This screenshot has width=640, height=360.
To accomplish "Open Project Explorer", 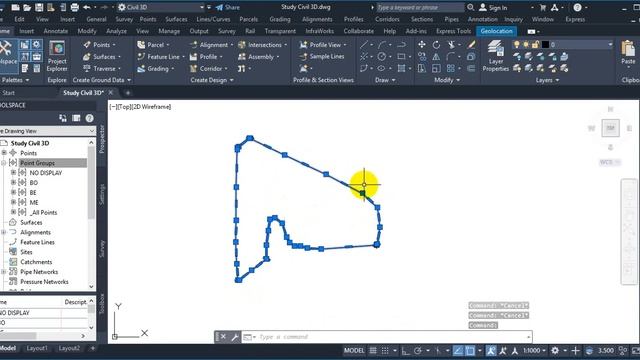I will tap(57, 56).
